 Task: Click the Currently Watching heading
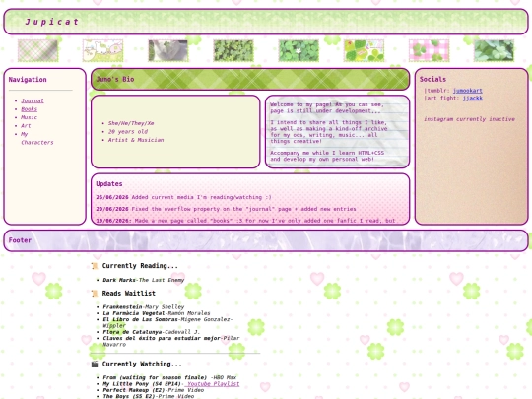tap(142, 364)
